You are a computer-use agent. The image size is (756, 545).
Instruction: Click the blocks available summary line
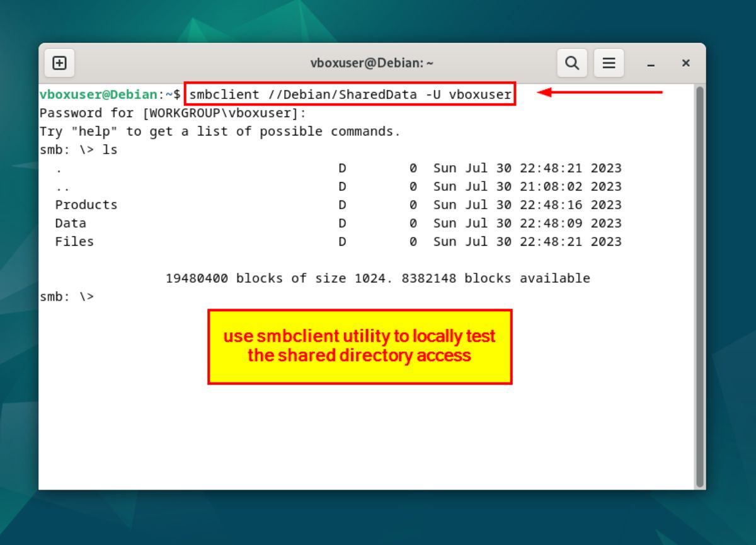[378, 278]
